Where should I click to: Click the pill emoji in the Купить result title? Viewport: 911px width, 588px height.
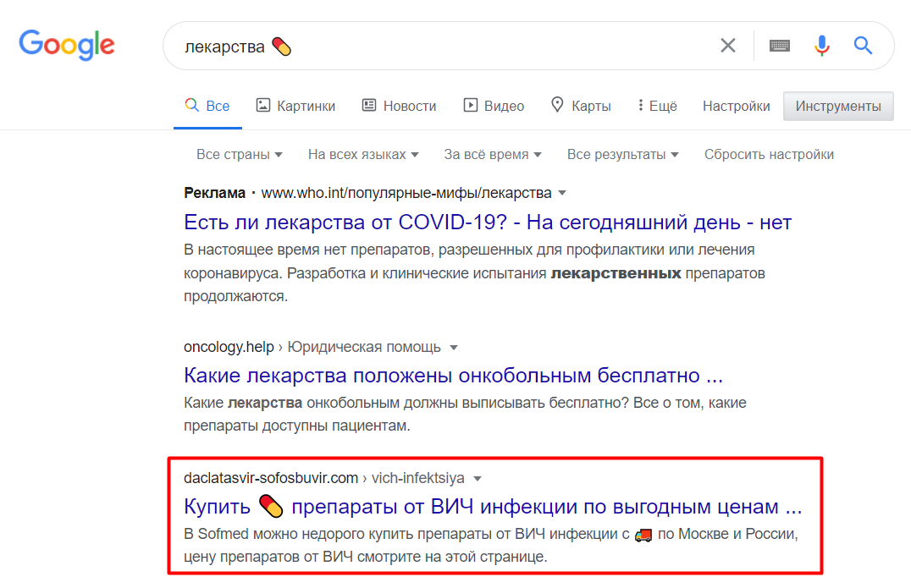pyautogui.click(x=271, y=506)
